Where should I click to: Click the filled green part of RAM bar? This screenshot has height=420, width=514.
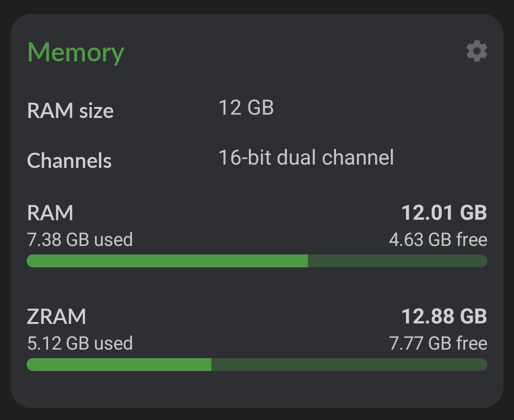tap(167, 261)
